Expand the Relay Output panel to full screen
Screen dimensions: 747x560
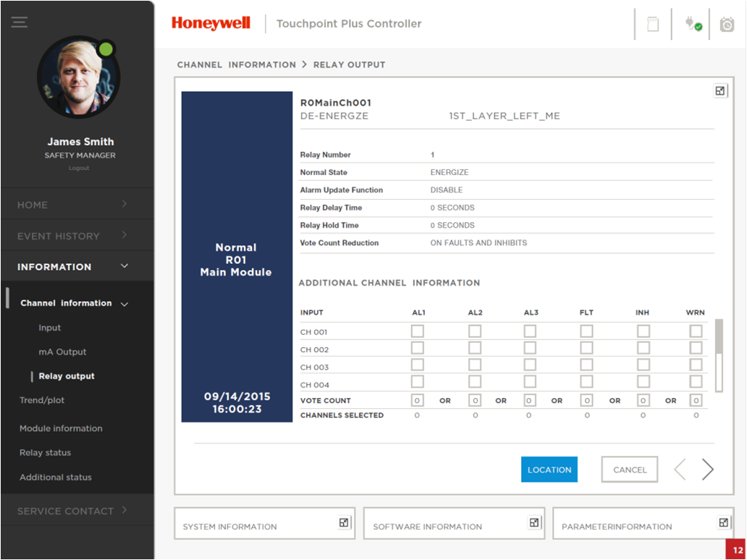click(x=720, y=90)
